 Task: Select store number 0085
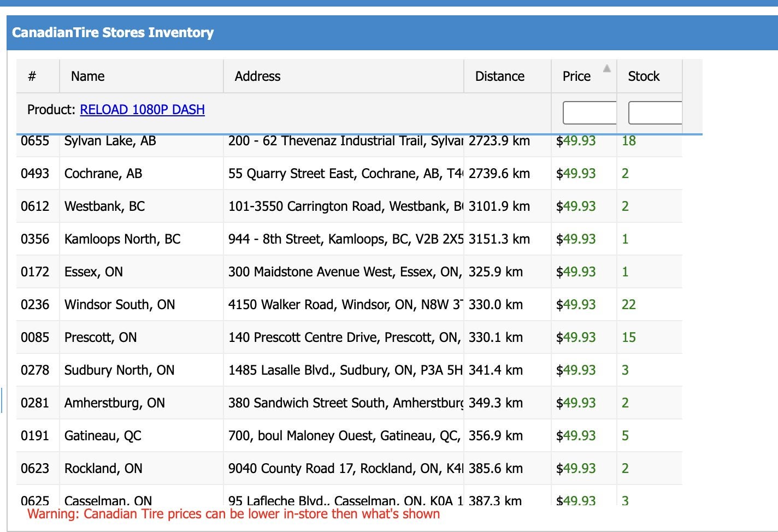point(35,338)
